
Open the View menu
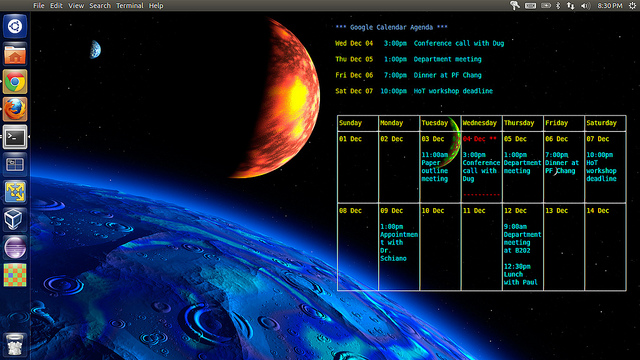point(76,6)
